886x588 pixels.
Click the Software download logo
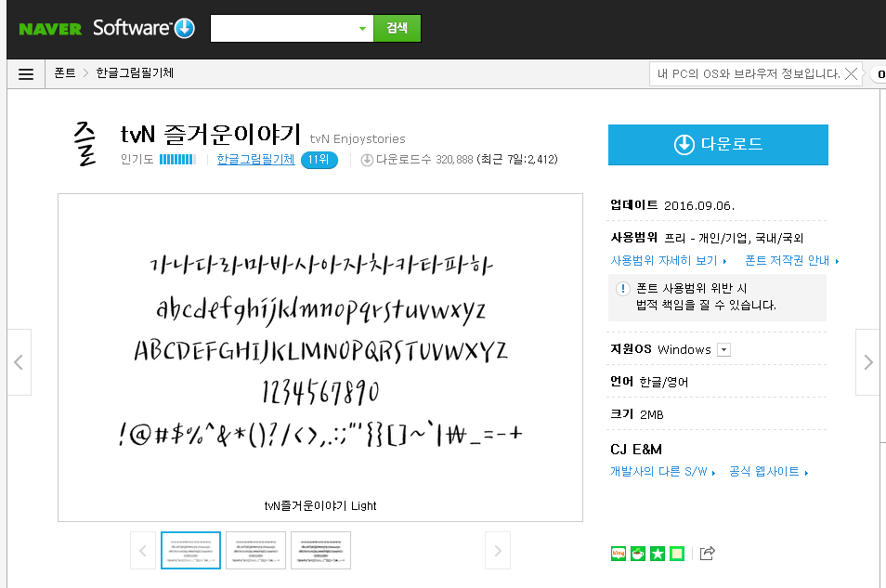[x=144, y=28]
